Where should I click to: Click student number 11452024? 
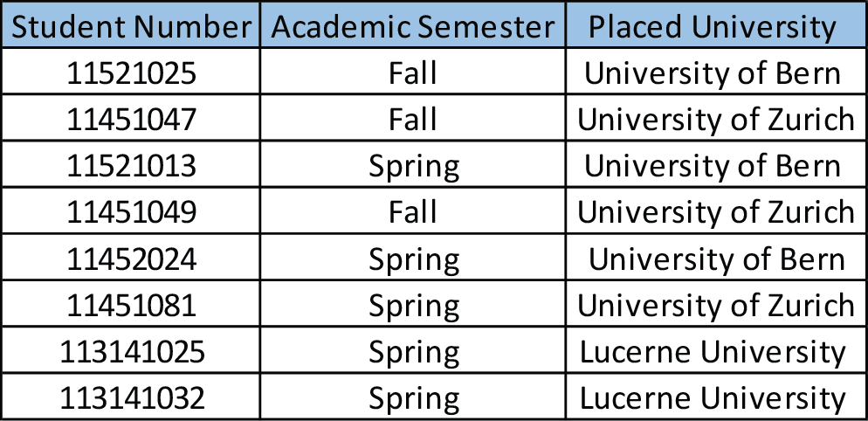click(131, 257)
